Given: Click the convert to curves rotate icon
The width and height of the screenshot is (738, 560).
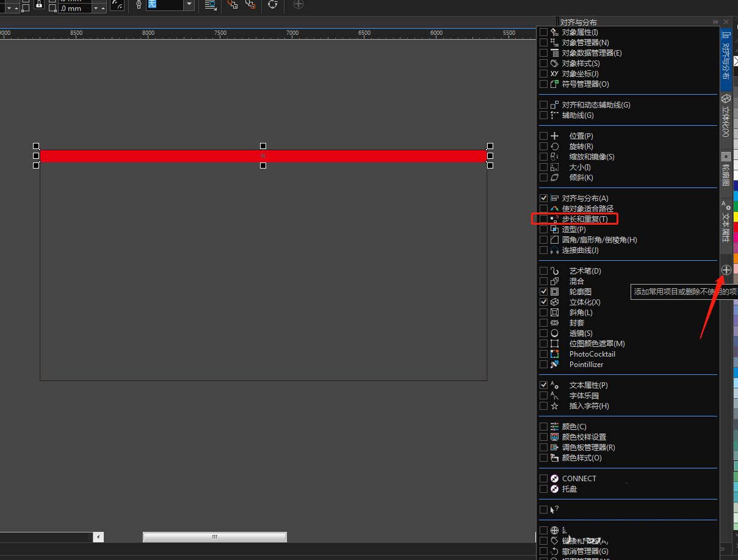Looking at the screenshot, I should 272,4.
